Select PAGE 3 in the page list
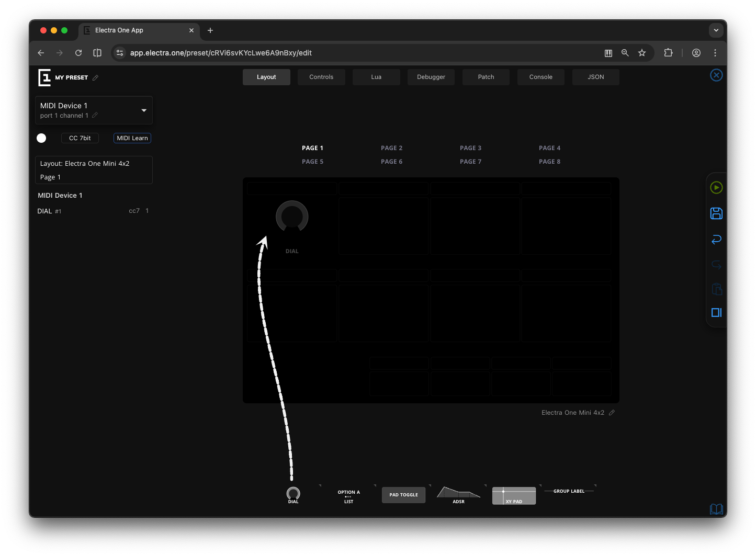The image size is (756, 556). 470,147
